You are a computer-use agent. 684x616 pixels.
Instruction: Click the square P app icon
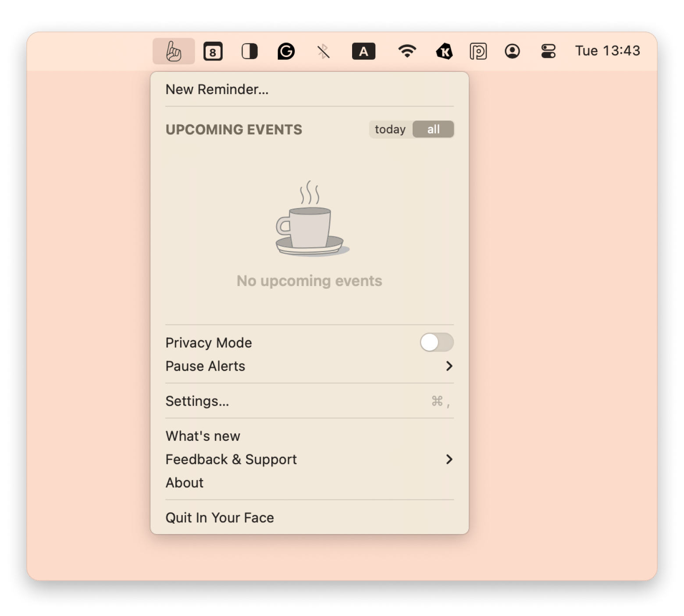coord(478,52)
